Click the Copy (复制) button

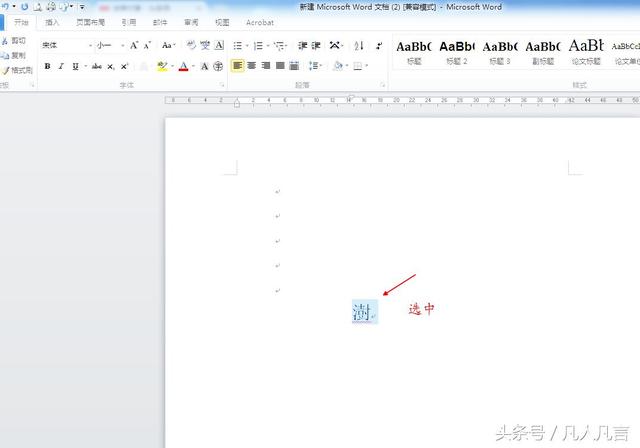coord(14,55)
